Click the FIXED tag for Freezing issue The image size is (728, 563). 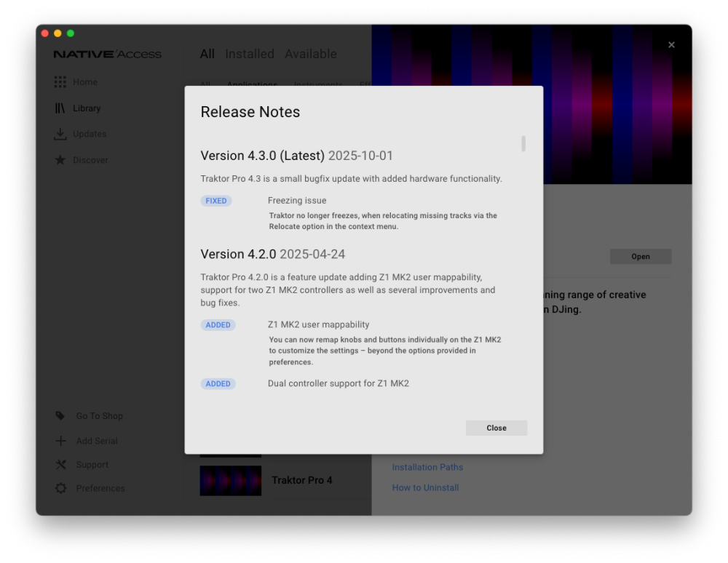click(x=216, y=201)
